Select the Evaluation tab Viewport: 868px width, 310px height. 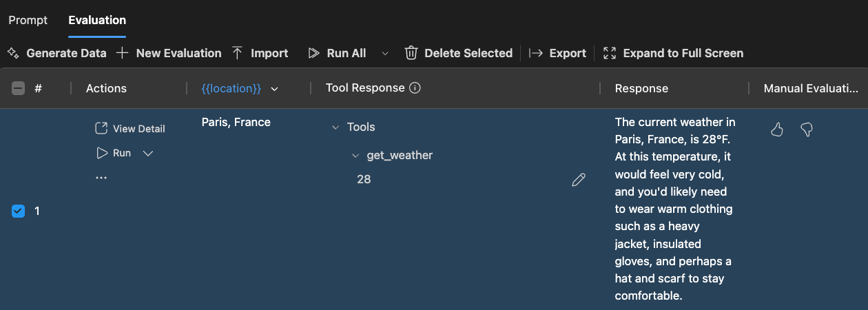[97, 20]
